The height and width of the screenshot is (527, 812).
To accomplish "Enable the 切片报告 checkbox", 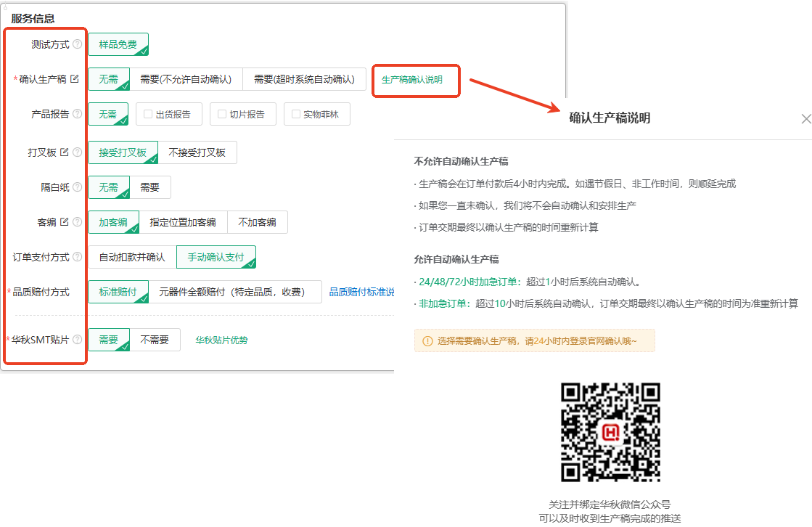I will pos(222,114).
